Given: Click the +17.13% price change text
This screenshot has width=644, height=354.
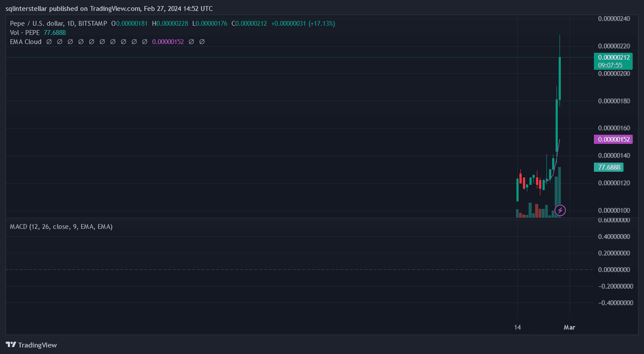Looking at the screenshot, I should [321, 24].
